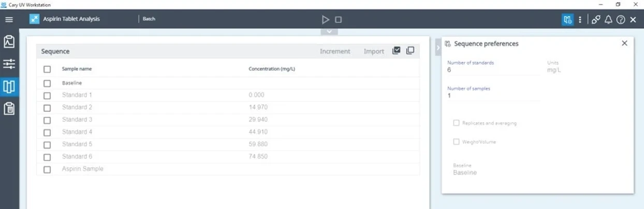Open the three-dot more options menu

[x=580, y=20]
